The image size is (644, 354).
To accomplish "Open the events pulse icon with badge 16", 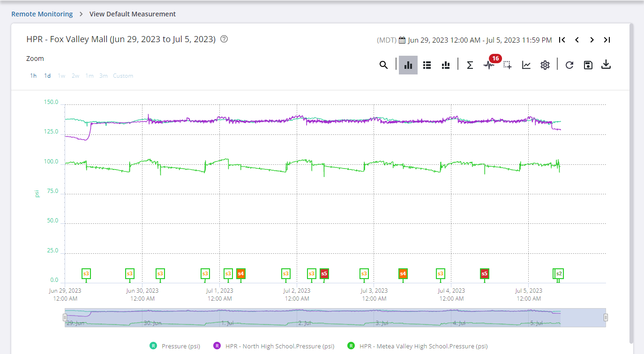I will [489, 65].
